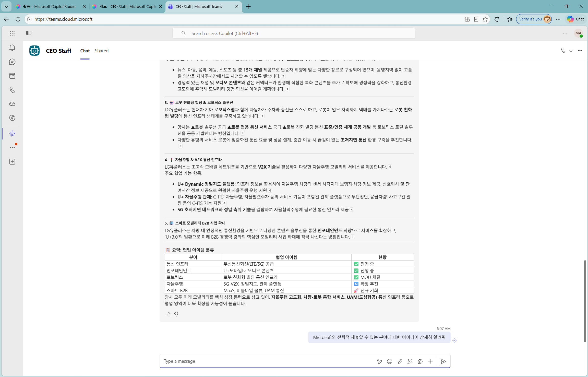Close the CEO Staff Teams browser tab

point(237,7)
